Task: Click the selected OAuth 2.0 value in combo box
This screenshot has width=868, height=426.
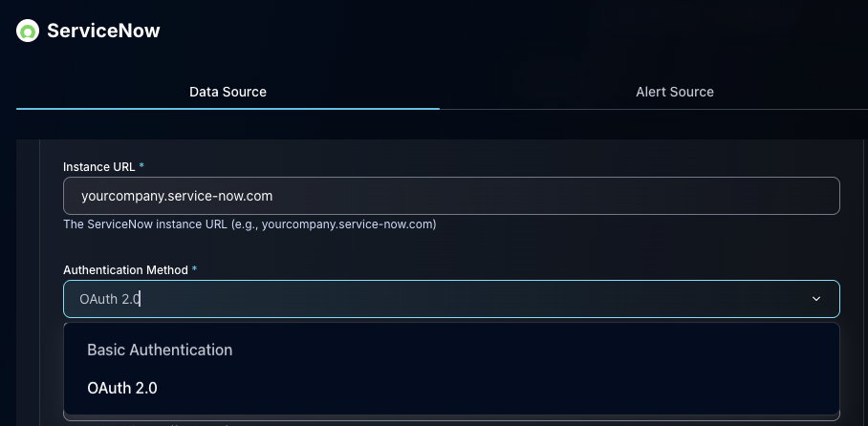Action: [110, 299]
